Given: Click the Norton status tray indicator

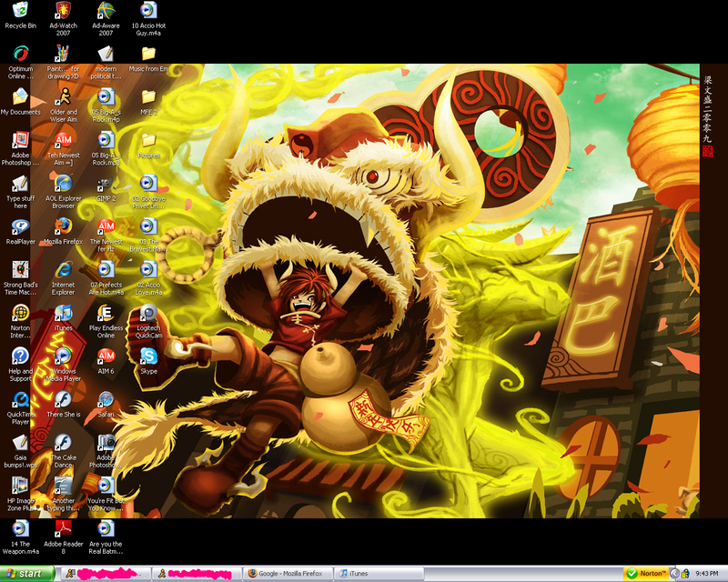Looking at the screenshot, I should 646,574.
